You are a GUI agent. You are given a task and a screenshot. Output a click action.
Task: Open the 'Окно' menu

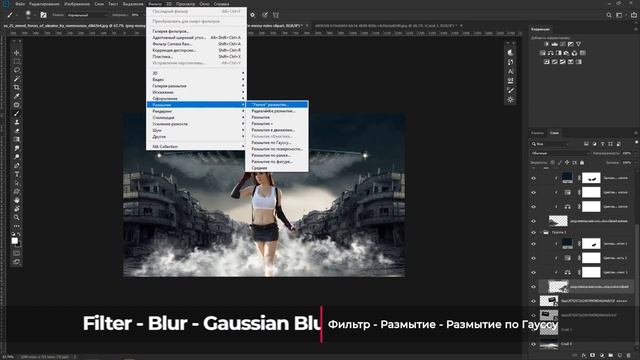click(x=204, y=4)
